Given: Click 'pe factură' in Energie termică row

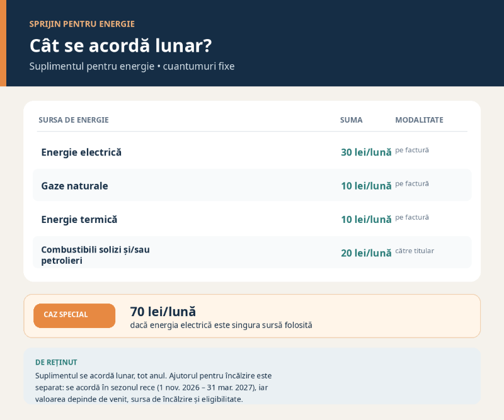Looking at the screenshot, I should 412,217.
